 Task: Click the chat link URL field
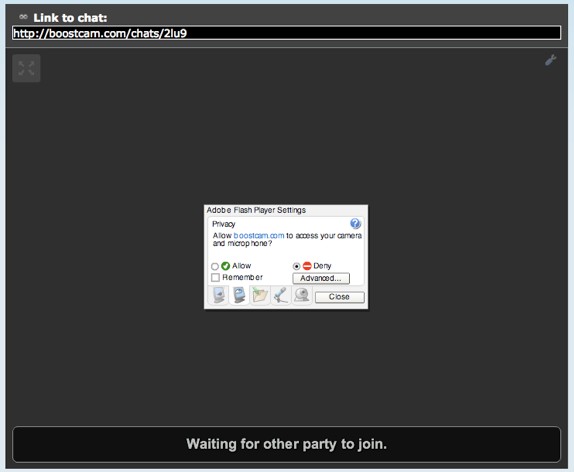pos(286,33)
